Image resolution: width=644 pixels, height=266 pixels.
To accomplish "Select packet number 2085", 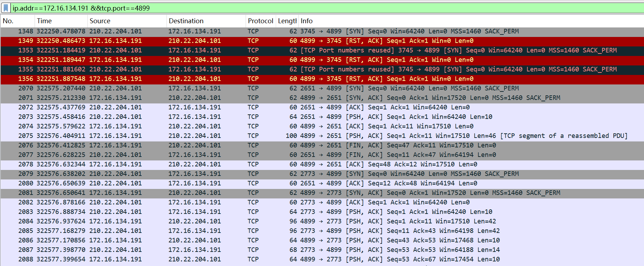I will click(322, 231).
